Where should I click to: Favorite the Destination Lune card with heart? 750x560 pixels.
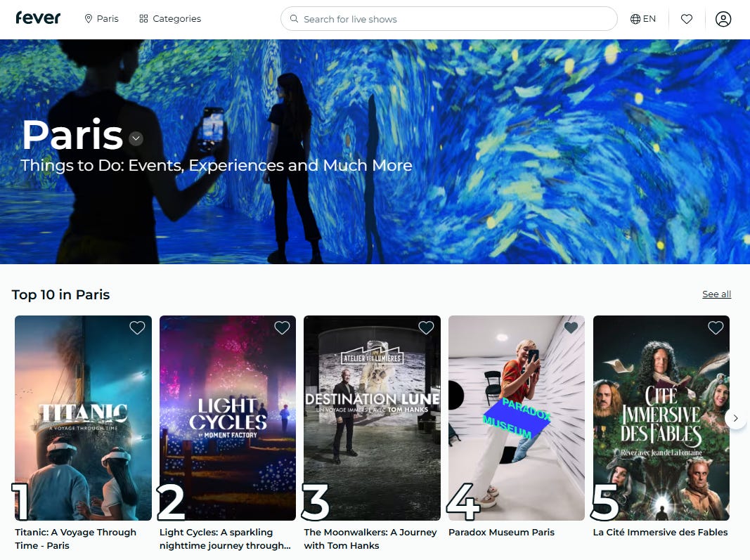426,327
